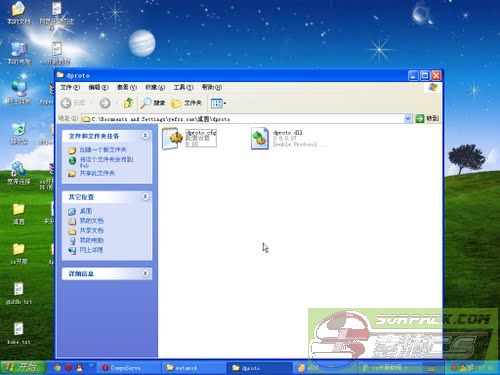
Task: Open the 收藏(A) menu
Action: (155, 87)
